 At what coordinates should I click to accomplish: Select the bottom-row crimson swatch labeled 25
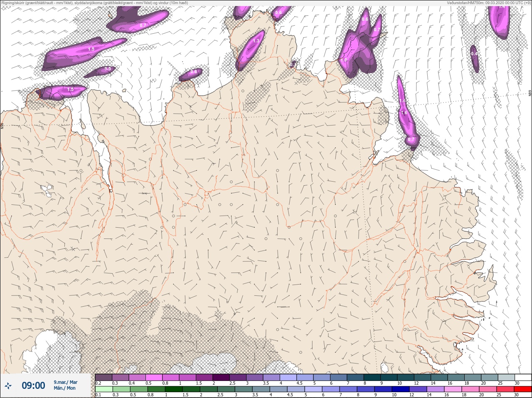pyautogui.click(x=505, y=389)
